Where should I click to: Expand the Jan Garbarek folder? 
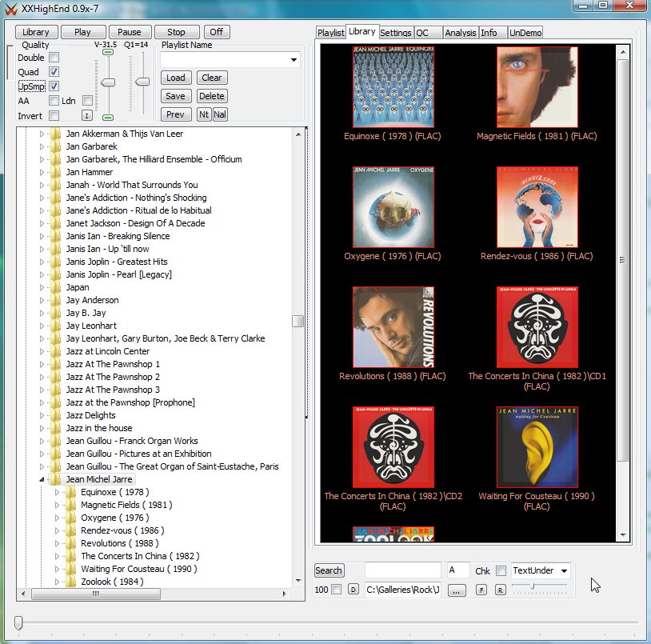(x=42, y=146)
